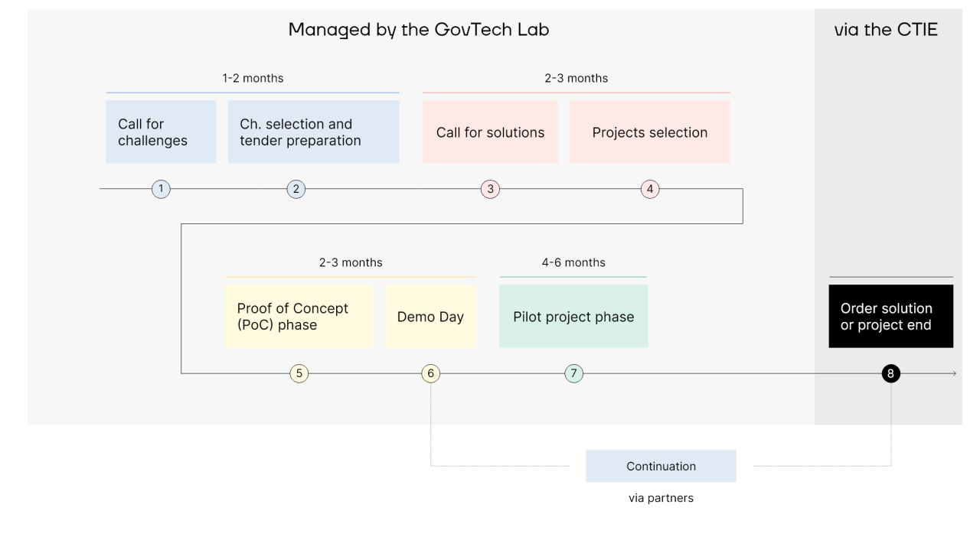This screenshot has height=537, width=980.
Task: Click the Call for challenges box
Action: (x=161, y=132)
